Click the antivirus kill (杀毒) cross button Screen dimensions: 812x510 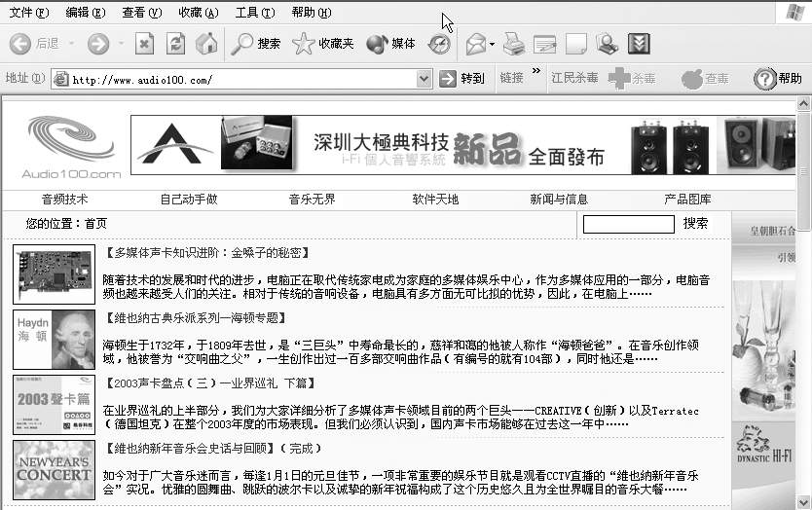pyautogui.click(x=632, y=79)
